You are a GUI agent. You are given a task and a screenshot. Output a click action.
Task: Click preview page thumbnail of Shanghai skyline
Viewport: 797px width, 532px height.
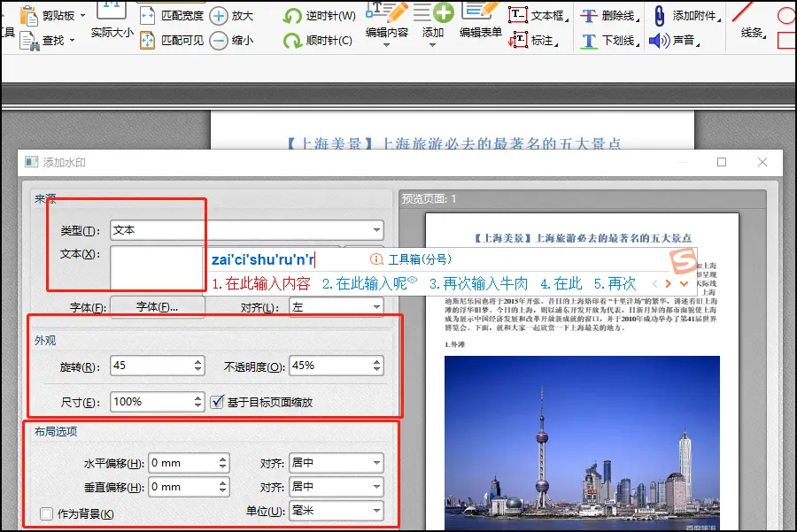(x=582, y=443)
